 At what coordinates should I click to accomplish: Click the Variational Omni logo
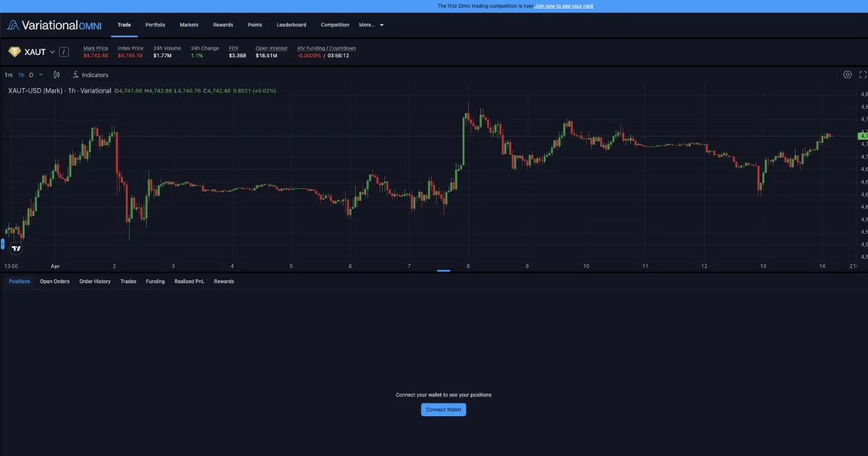(x=54, y=25)
